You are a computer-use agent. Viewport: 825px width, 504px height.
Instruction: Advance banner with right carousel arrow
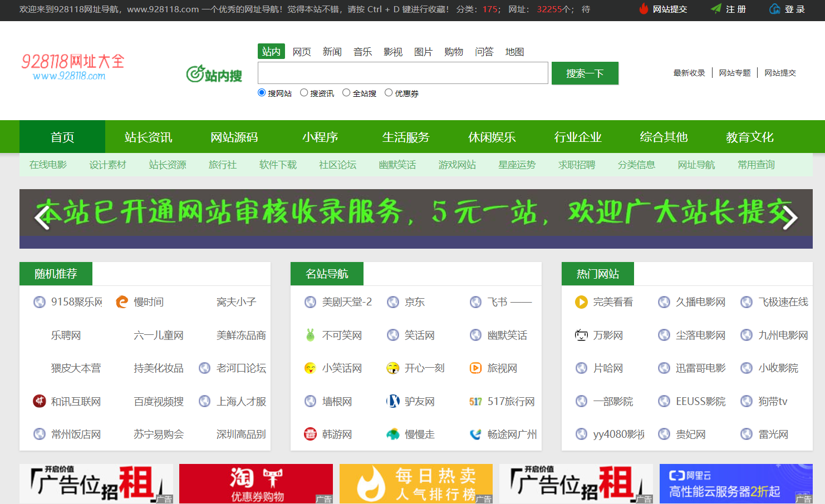pos(789,219)
